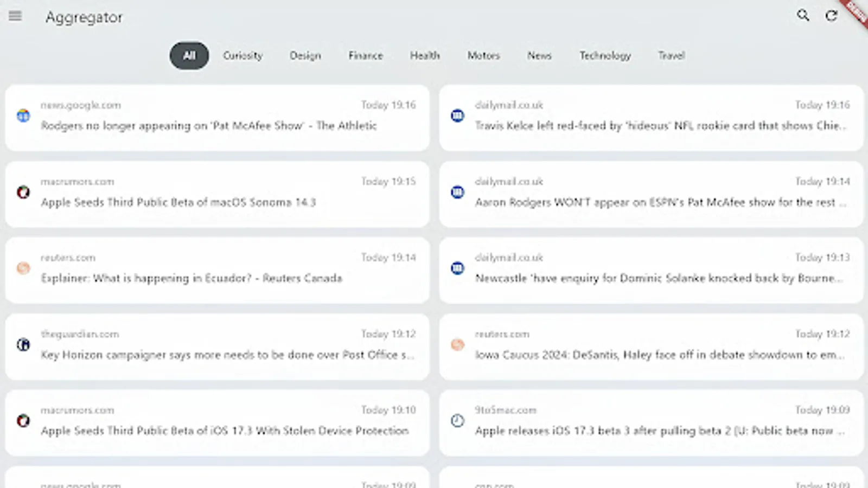
Task: Click the news.google.com favicon on the Rodgers article
Action: click(x=23, y=115)
